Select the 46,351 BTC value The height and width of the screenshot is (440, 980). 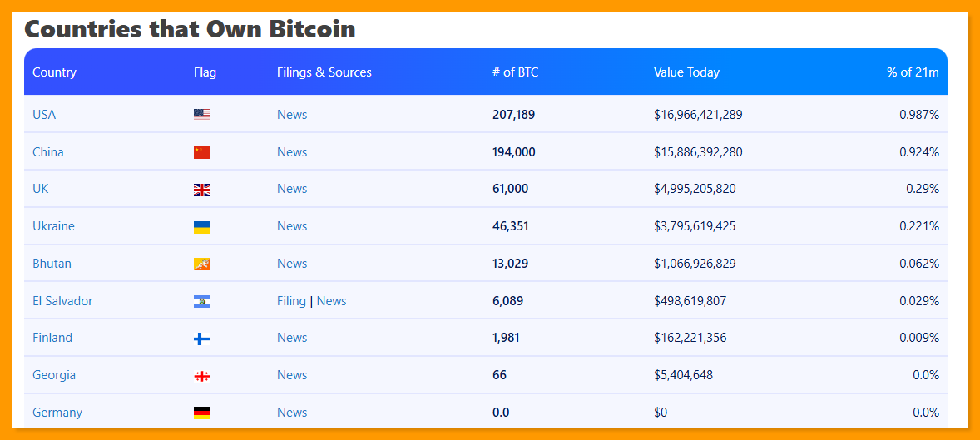[511, 226]
